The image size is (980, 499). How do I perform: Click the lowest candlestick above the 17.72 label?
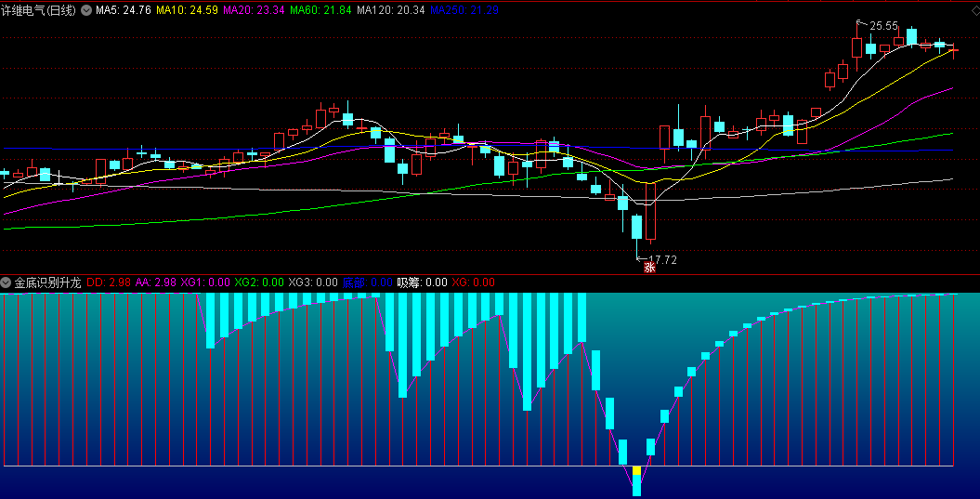click(636, 228)
